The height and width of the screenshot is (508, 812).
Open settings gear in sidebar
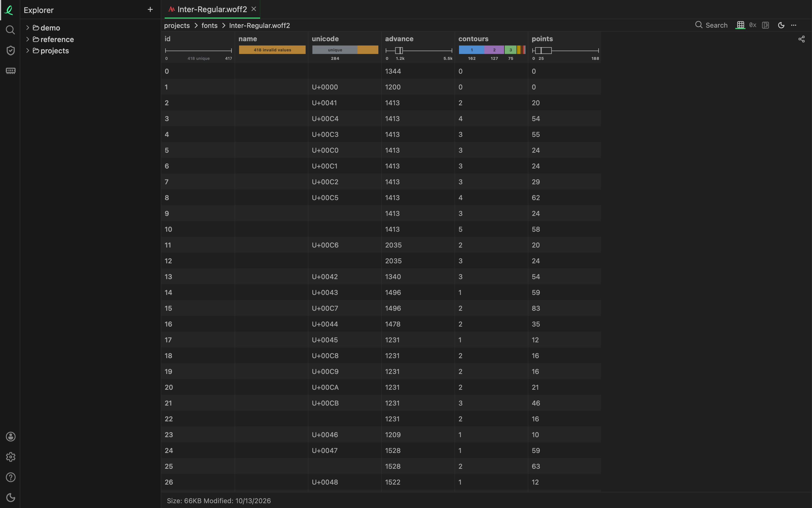[x=10, y=457]
